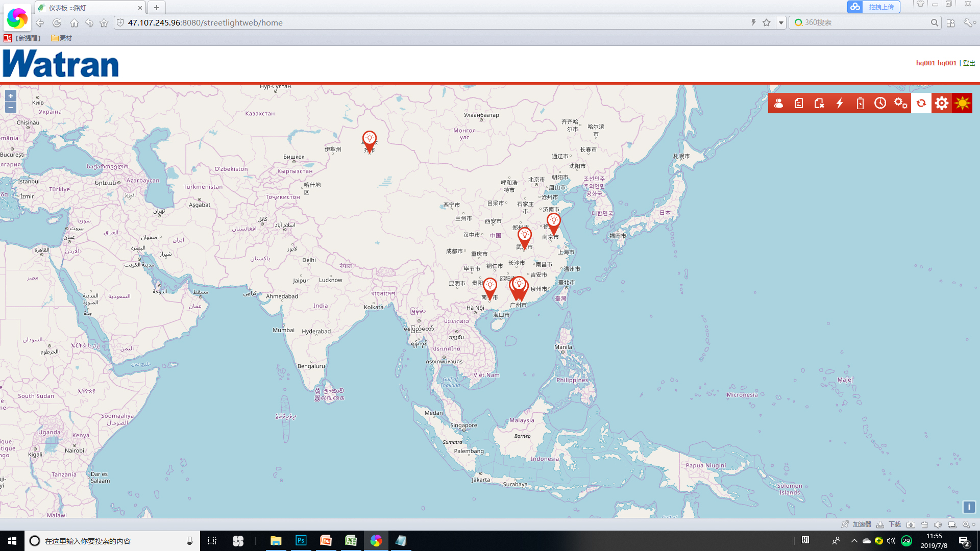Open the single gear settings icon
The image size is (980, 551).
tap(942, 103)
